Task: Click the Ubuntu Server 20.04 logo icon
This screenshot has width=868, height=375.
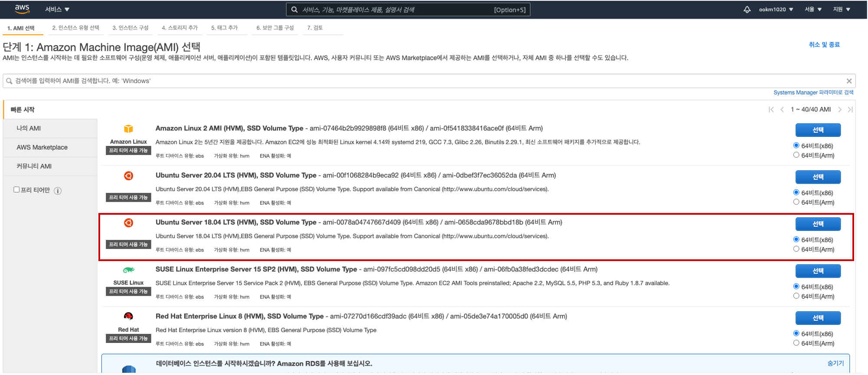Action: coord(128,176)
